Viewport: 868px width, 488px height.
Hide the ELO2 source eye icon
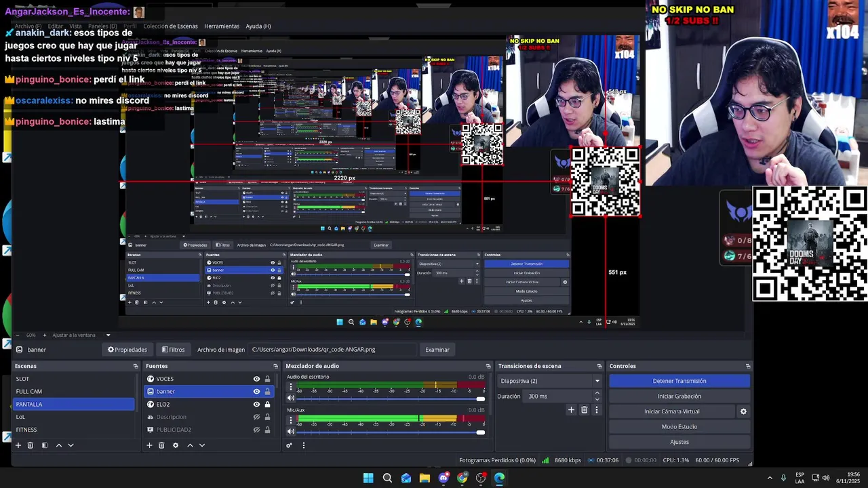256,405
